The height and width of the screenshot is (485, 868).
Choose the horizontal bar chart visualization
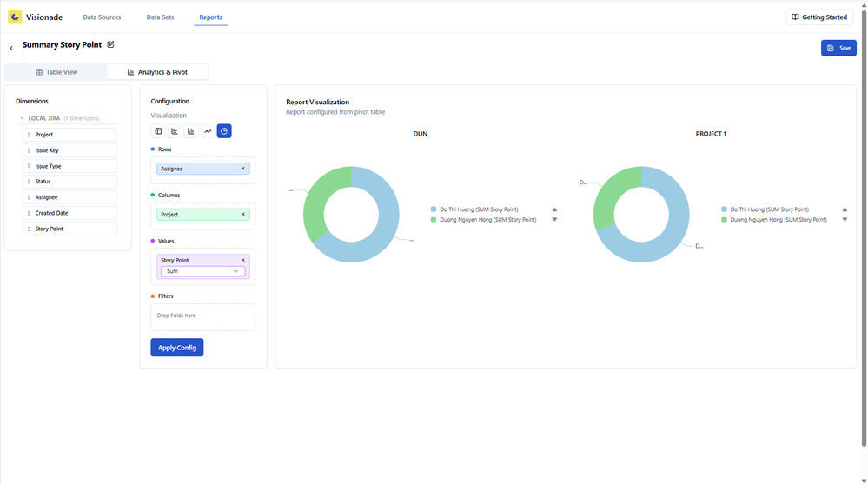(x=175, y=131)
